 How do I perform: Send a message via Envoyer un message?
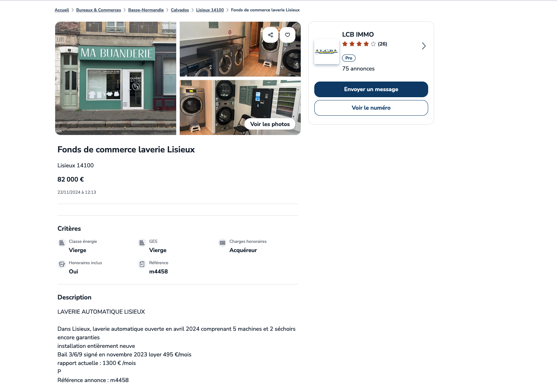pos(371,89)
